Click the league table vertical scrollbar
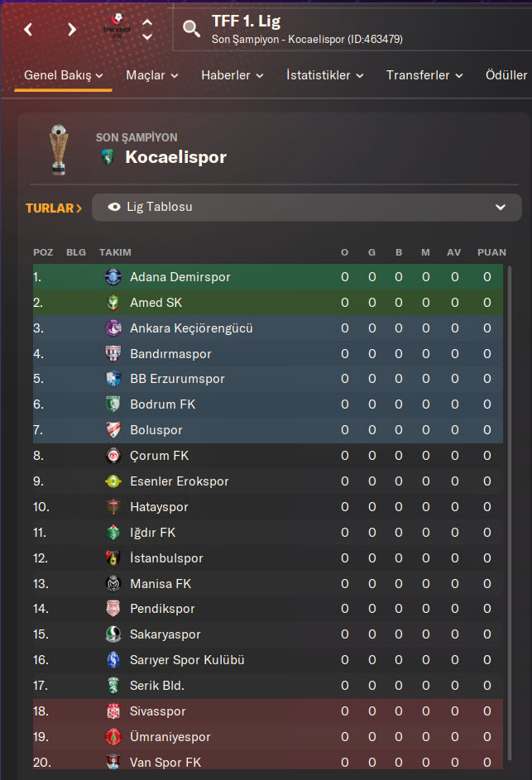The height and width of the screenshot is (780, 532). pyautogui.click(x=509, y=496)
